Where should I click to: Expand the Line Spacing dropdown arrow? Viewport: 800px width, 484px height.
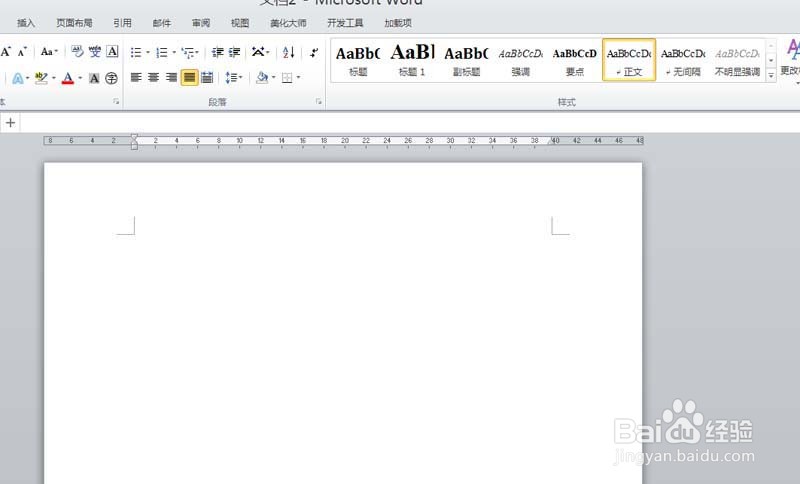pos(241,78)
